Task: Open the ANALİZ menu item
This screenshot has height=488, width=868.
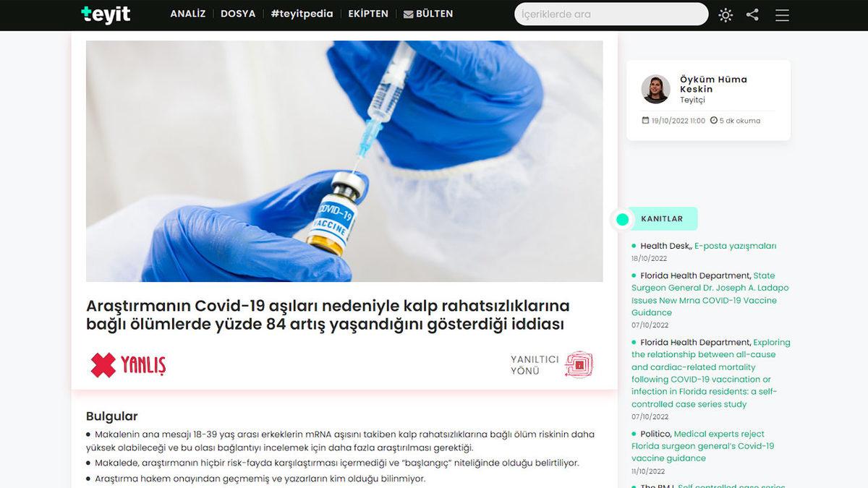Action: pos(187,14)
